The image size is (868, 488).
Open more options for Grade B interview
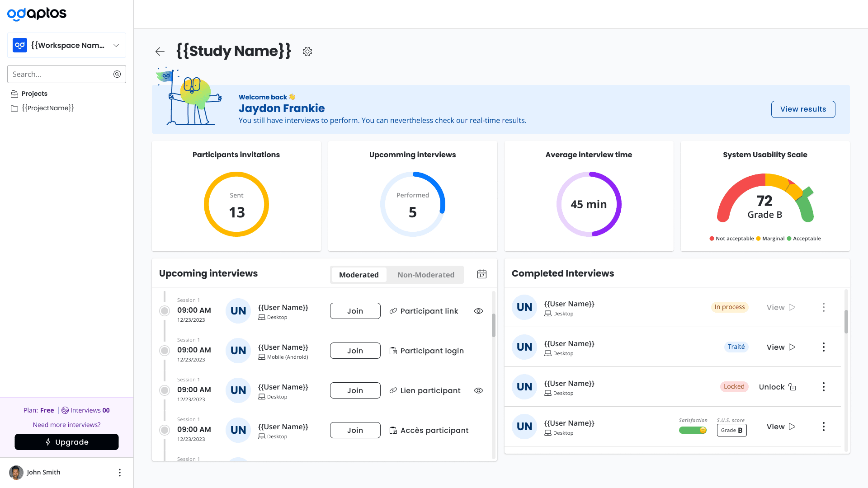(824, 427)
